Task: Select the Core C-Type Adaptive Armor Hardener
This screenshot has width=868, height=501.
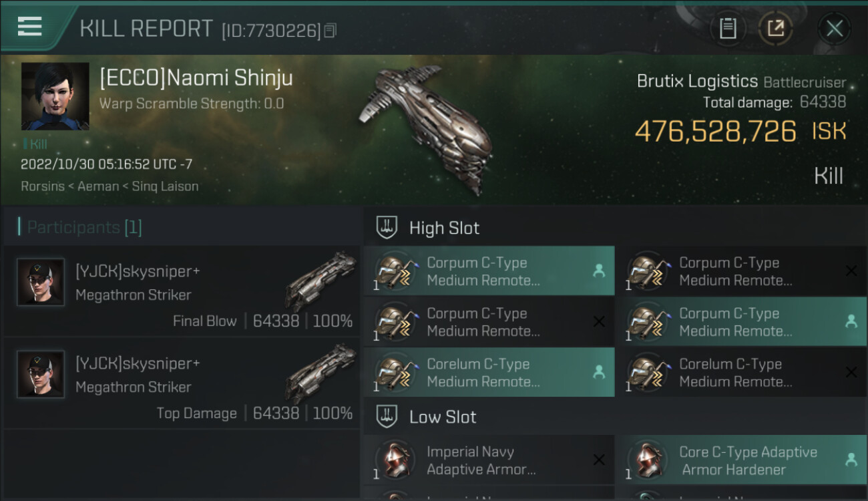Action: [x=741, y=460]
